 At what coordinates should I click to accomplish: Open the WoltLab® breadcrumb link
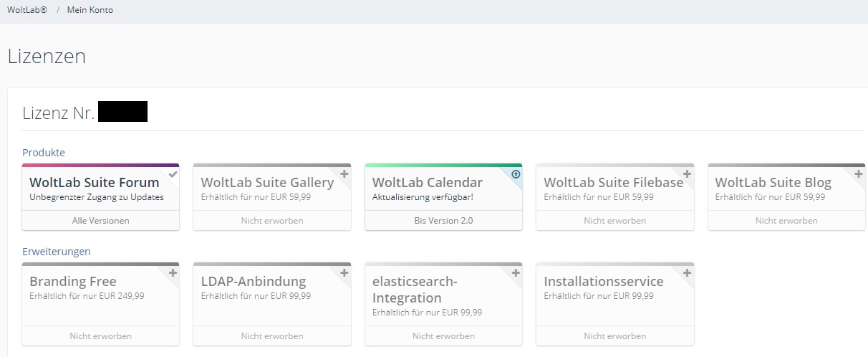pyautogui.click(x=27, y=10)
